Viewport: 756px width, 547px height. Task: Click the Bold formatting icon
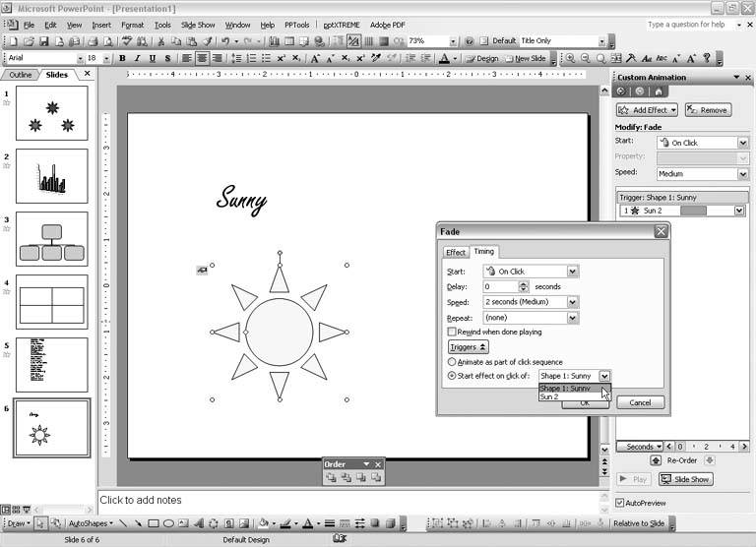coord(123,59)
